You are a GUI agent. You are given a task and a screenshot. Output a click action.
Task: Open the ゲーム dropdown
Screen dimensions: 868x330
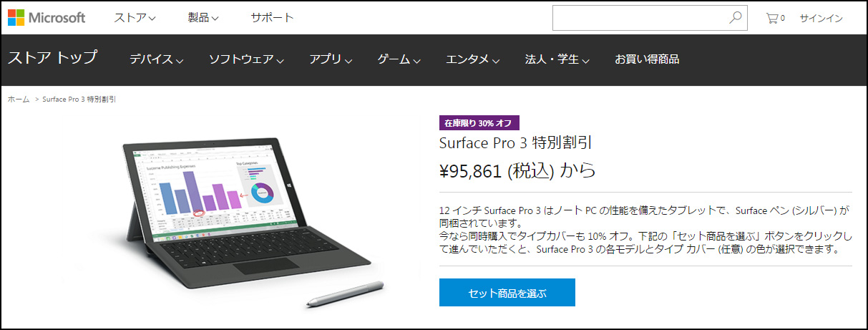tap(399, 59)
